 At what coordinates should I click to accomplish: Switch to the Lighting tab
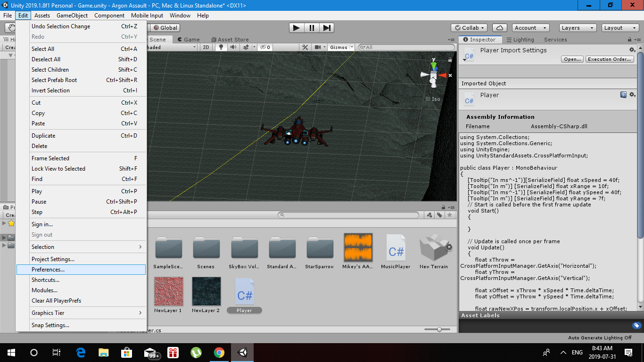tap(520, 40)
